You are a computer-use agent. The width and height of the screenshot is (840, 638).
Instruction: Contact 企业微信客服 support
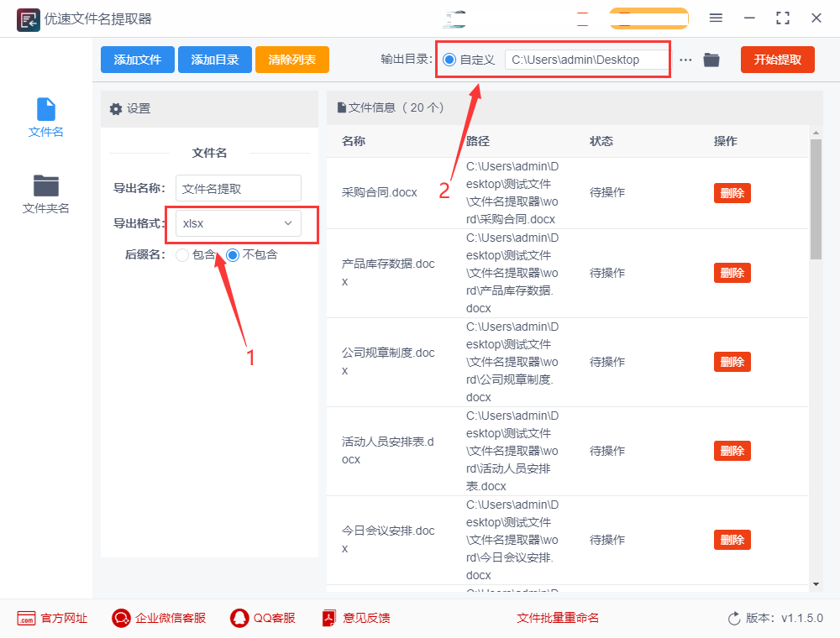click(159, 618)
